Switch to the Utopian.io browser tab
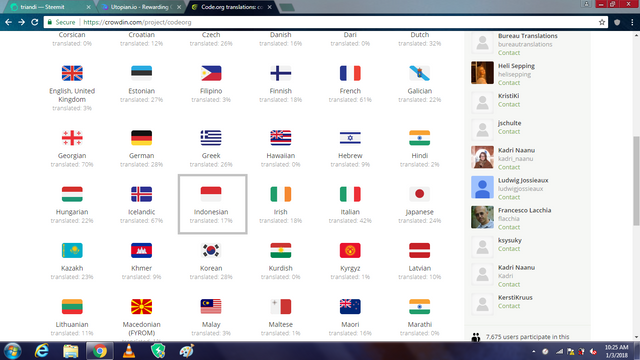The image size is (640, 360). (x=141, y=7)
